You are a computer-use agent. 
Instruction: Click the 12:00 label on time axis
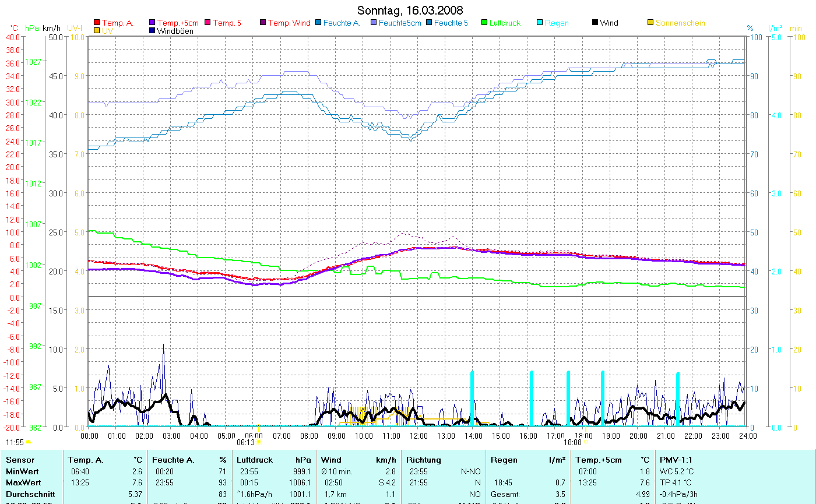coord(418,435)
